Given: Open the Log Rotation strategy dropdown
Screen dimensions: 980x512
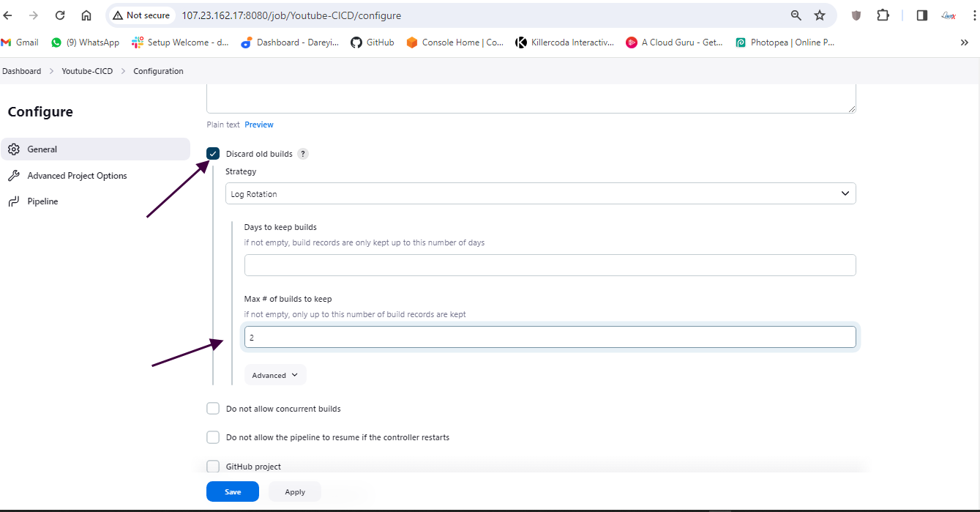Looking at the screenshot, I should pyautogui.click(x=540, y=194).
